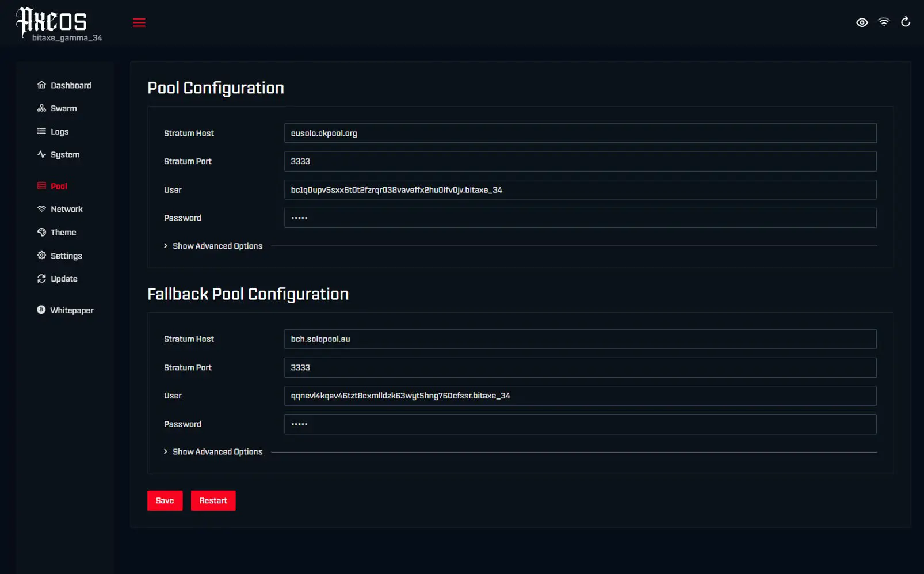Click the Wi-Fi status icon in header
This screenshot has width=924, height=574.
[x=884, y=22]
